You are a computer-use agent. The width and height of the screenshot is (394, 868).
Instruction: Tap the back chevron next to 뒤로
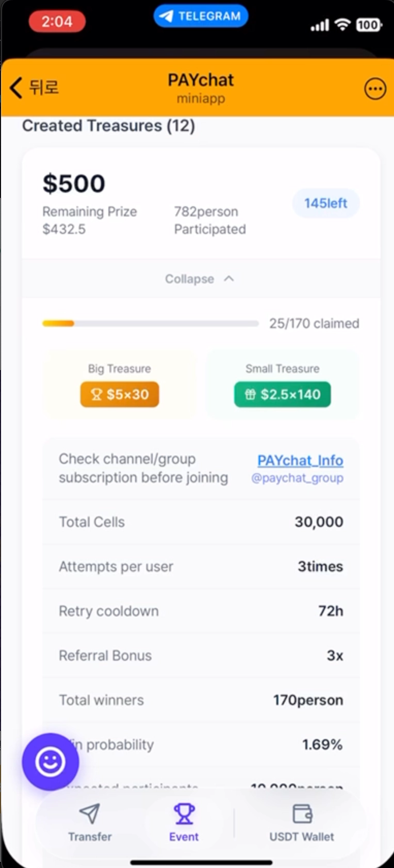(16, 88)
